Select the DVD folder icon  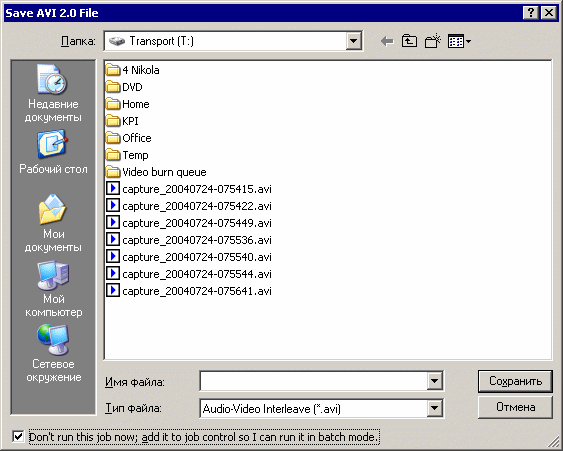pos(113,87)
